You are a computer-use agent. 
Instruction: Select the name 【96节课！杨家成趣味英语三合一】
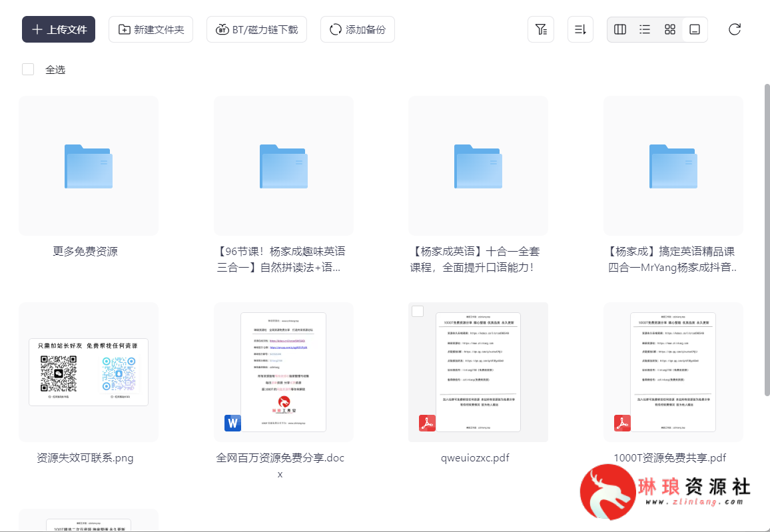coord(280,259)
